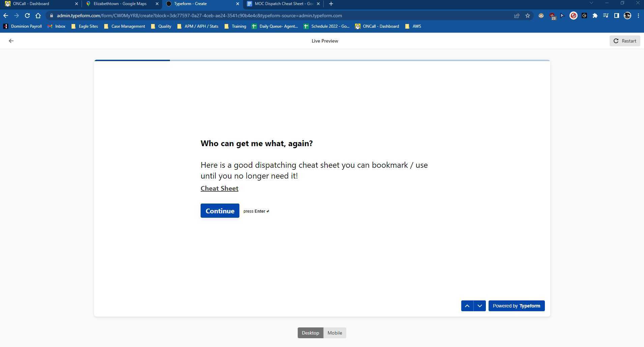Image resolution: width=644 pixels, height=347 pixels.
Task: Share this page from the address bar
Action: [517, 16]
